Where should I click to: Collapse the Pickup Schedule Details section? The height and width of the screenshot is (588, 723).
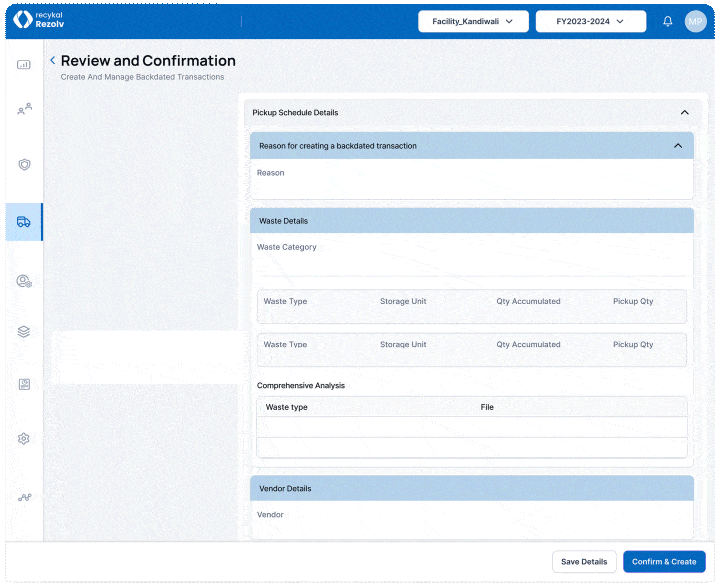(684, 113)
